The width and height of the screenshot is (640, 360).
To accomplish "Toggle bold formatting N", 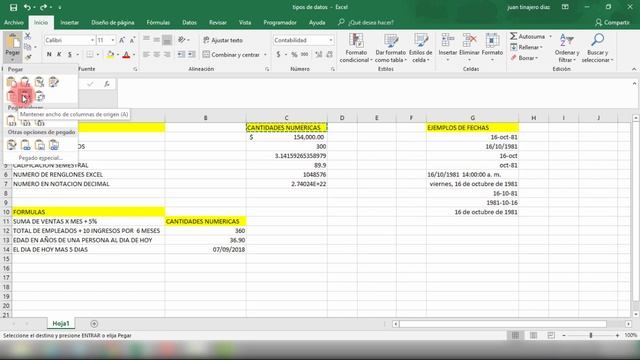I will tap(49, 54).
